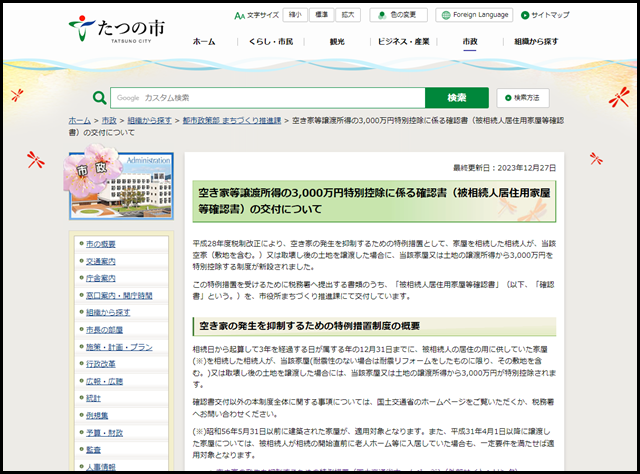Open the 施策・計画・プラン sidebar link
Screen dimensions: 640x474
pyautogui.click(x=119, y=347)
